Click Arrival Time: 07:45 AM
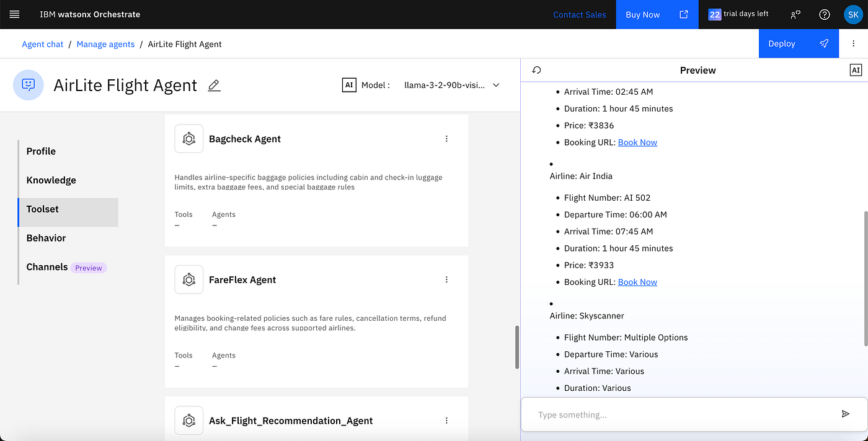868x441 pixels. [609, 232]
